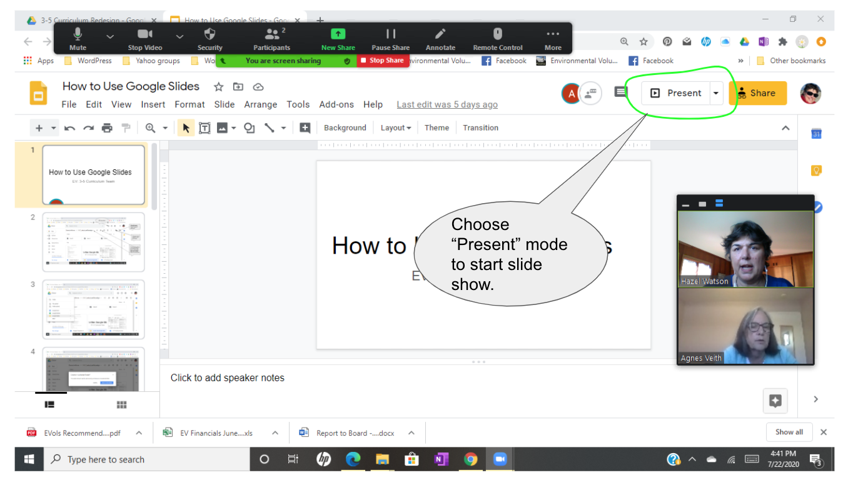Bookmark this page with the star icon
The width and height of the screenshot is (868, 485).
(x=643, y=42)
